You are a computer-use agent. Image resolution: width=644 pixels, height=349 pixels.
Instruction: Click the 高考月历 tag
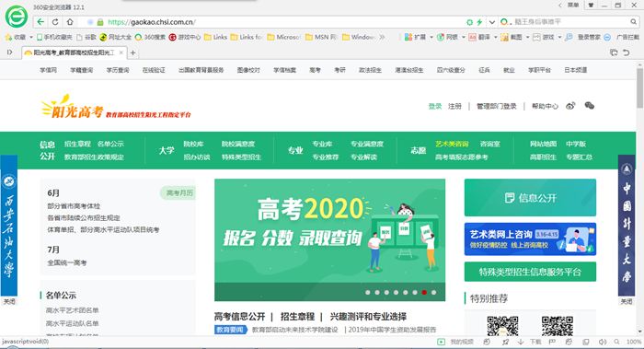[178, 192]
